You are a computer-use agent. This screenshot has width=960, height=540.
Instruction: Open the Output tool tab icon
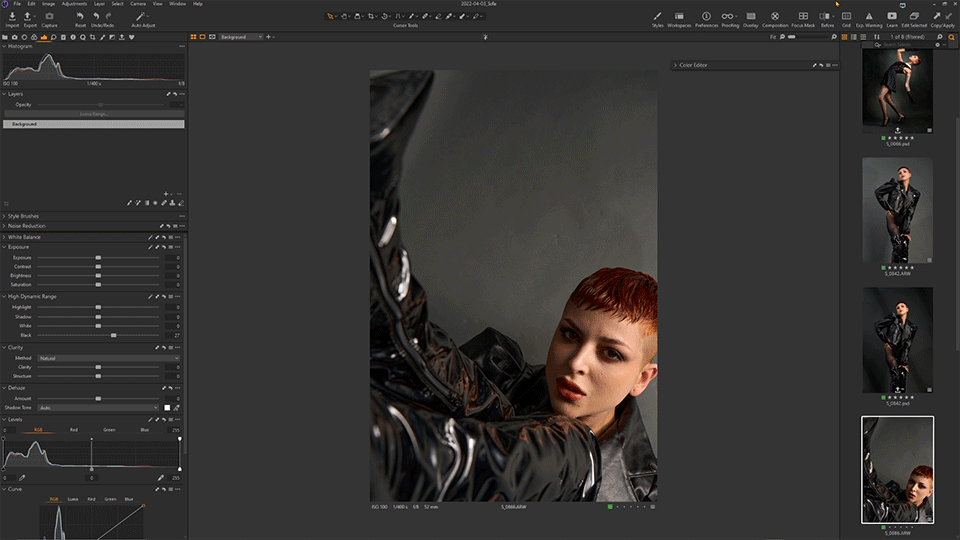point(122,37)
